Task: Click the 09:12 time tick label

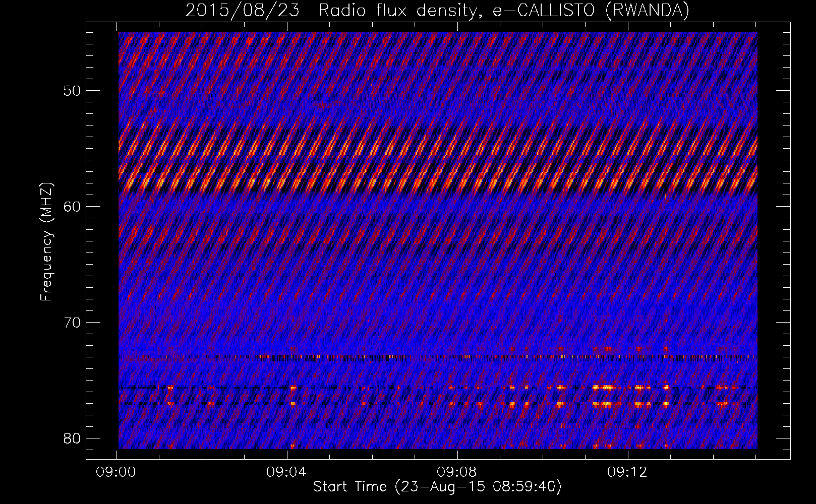Action: coord(627,472)
